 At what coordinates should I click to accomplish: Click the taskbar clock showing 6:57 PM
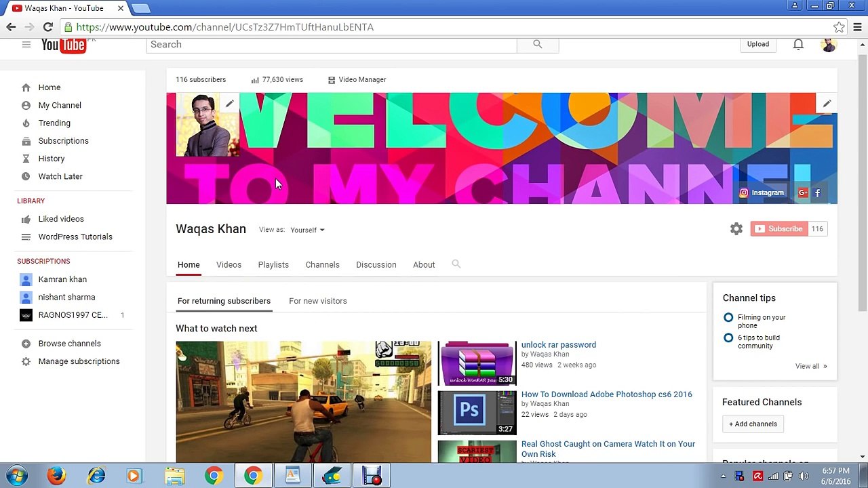click(835, 476)
